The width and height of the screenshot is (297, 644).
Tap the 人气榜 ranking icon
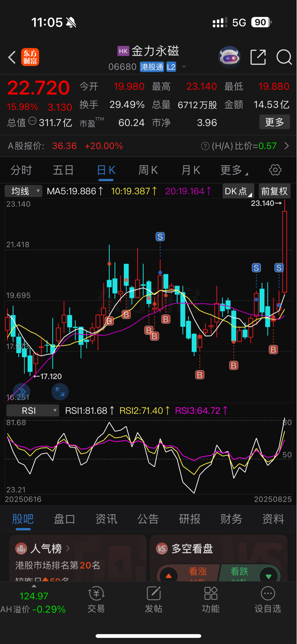click(21, 548)
